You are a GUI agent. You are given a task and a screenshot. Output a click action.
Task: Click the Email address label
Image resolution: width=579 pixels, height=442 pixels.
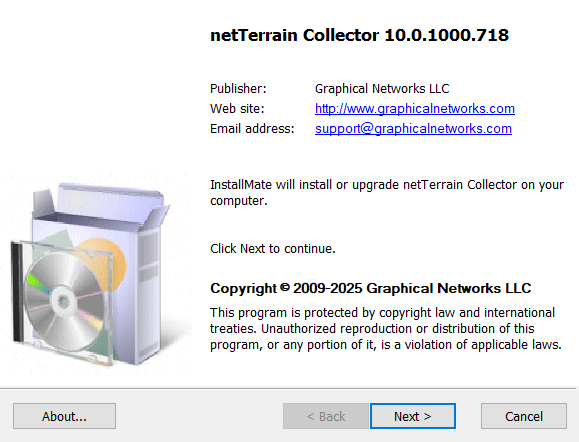[252, 129]
